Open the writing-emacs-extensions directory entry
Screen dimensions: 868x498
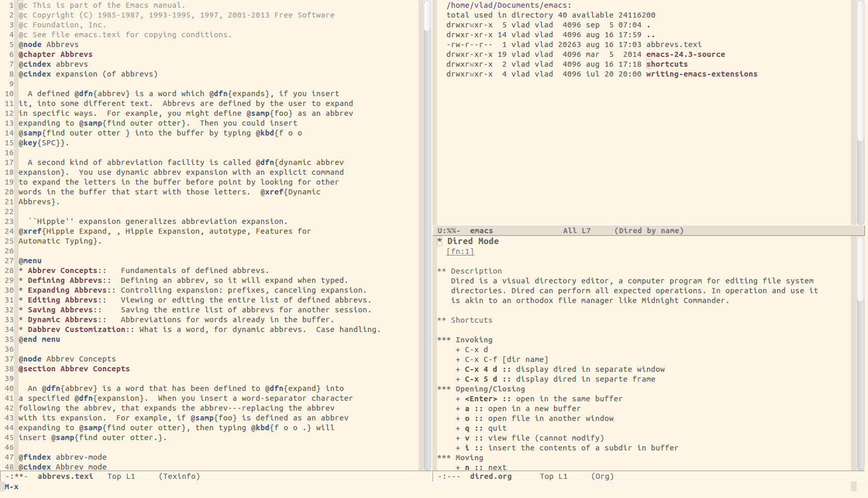(x=702, y=74)
